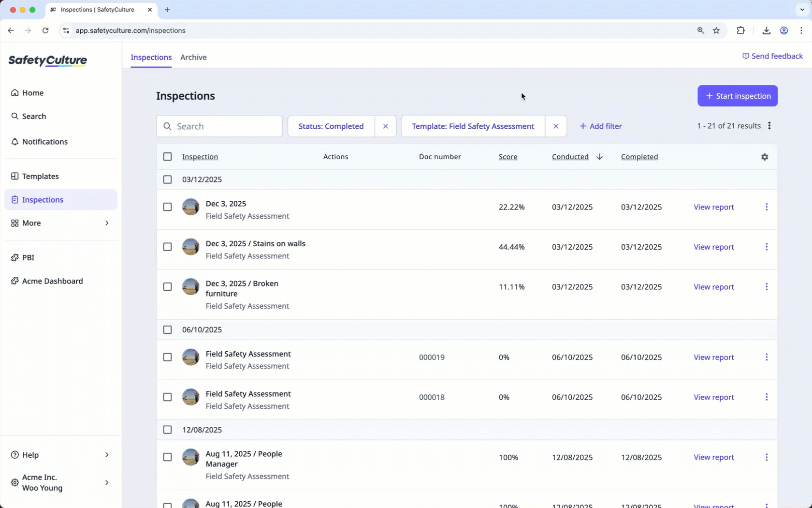The height and width of the screenshot is (508, 812).
Task: Open browser extensions puzzle icon
Action: pos(740,30)
